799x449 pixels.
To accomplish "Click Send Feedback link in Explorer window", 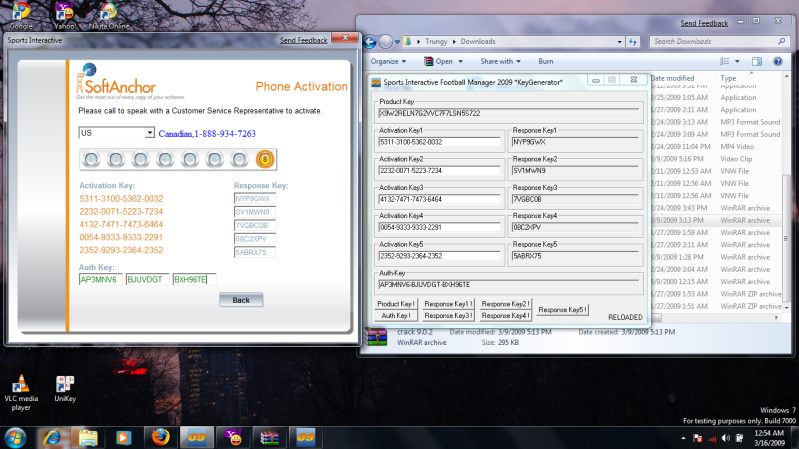I will pos(704,23).
